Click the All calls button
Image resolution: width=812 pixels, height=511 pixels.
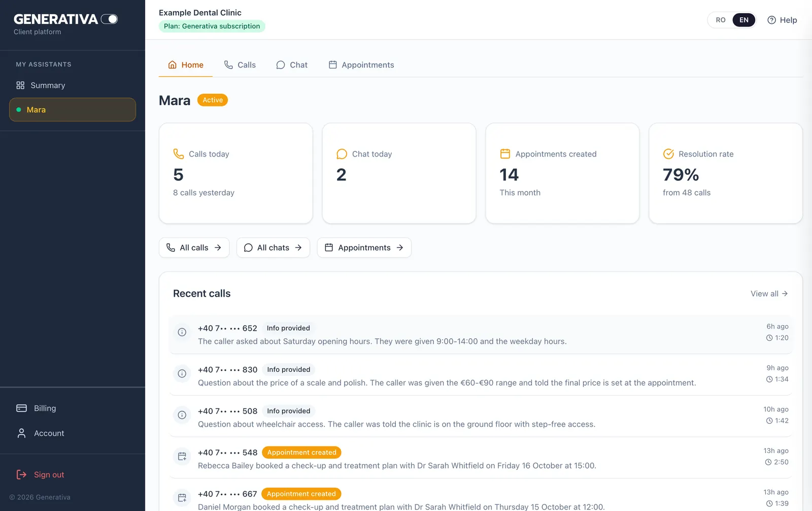coord(194,248)
